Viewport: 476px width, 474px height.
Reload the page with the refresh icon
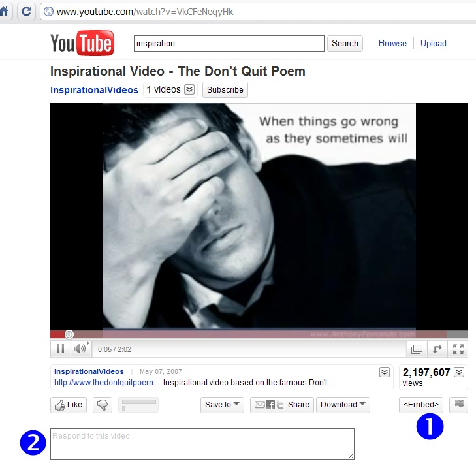pyautogui.click(x=26, y=12)
